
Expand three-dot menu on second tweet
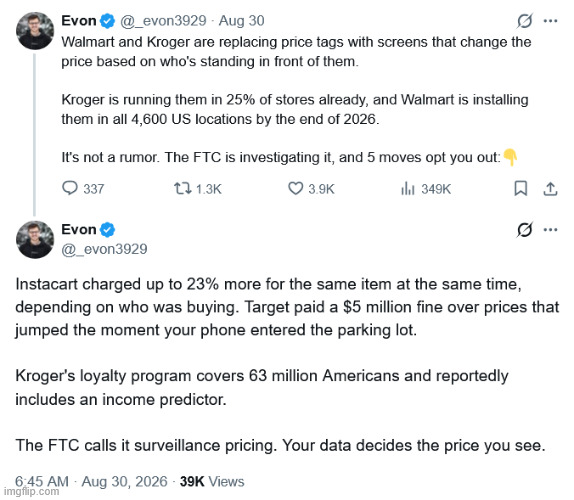tap(550, 230)
